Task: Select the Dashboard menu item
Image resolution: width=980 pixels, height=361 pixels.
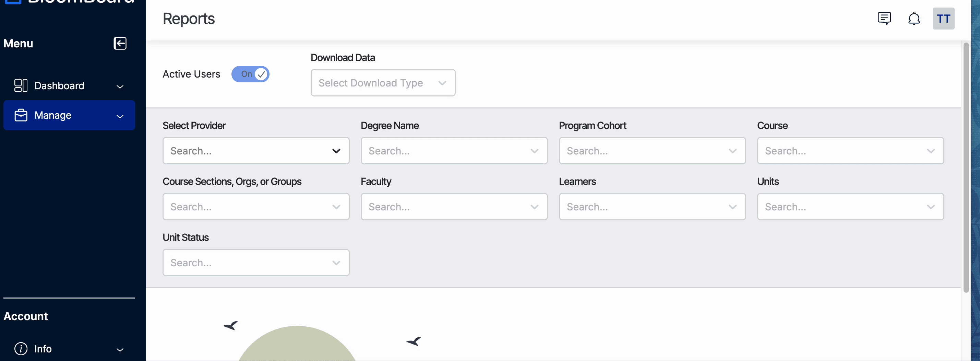Action: coord(69,86)
